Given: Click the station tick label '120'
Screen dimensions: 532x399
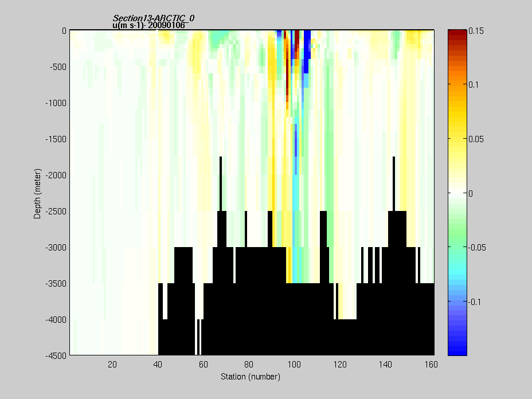Looking at the screenshot, I should tap(340, 365).
